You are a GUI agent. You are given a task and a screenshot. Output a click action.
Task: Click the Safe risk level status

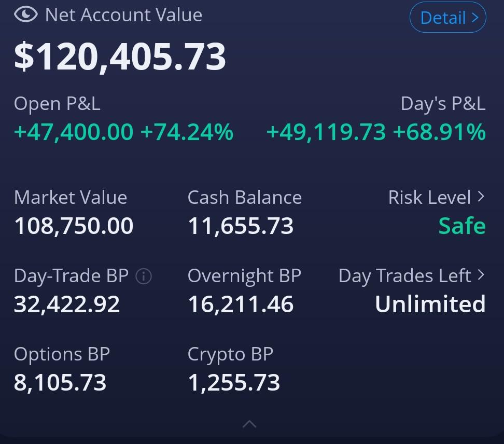click(x=461, y=226)
